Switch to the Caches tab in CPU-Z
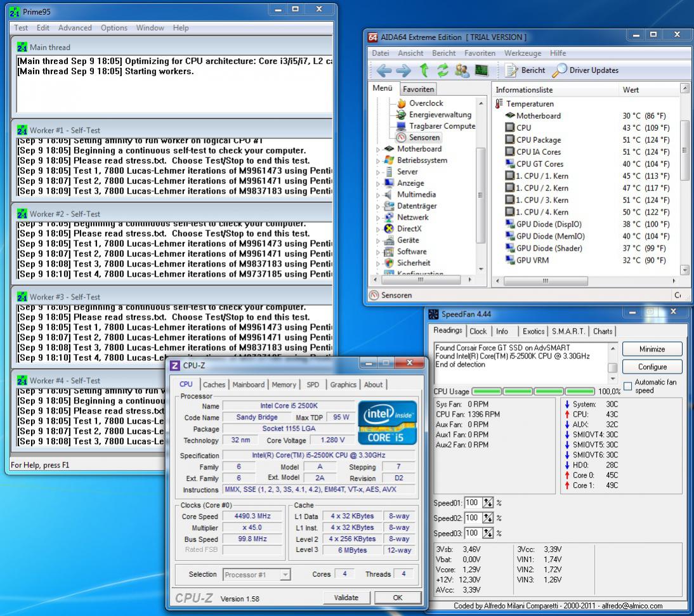Viewport: 694px width, 616px height. click(214, 384)
